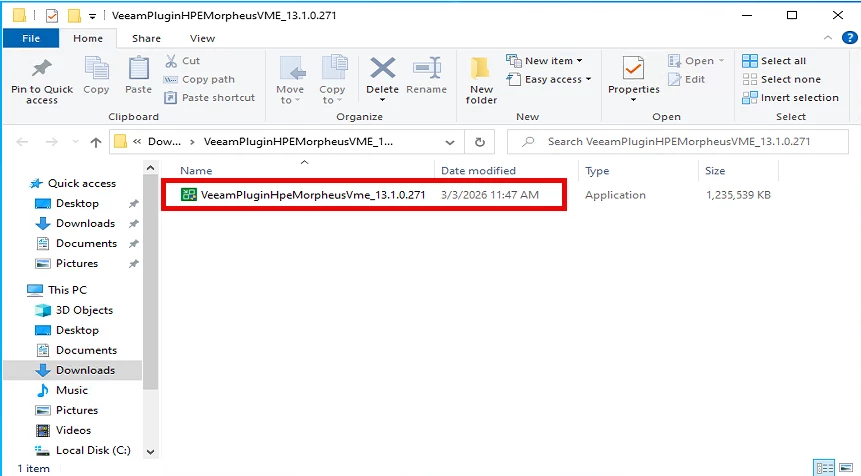Expand the Properties dropdown arrow
The width and height of the screenshot is (861, 476).
(633, 100)
